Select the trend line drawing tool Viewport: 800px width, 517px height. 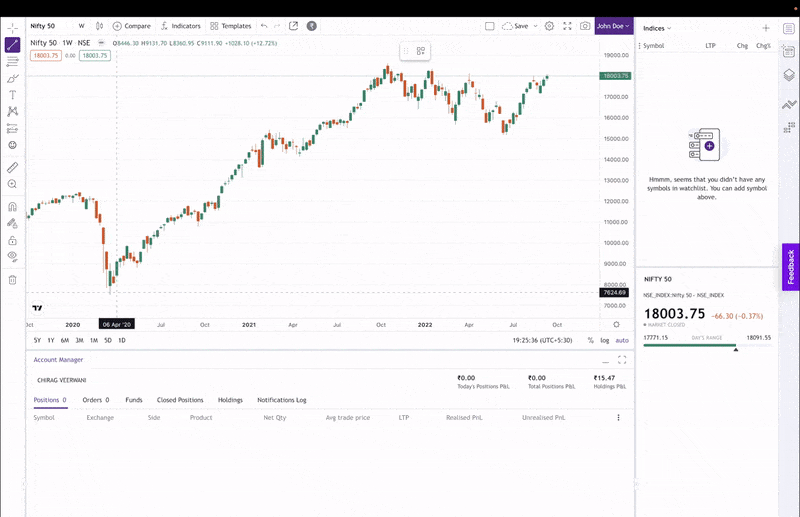pyautogui.click(x=12, y=44)
